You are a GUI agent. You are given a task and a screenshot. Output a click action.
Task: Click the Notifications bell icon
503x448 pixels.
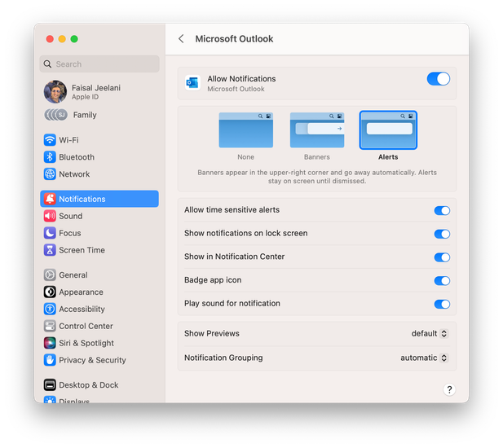click(50, 199)
